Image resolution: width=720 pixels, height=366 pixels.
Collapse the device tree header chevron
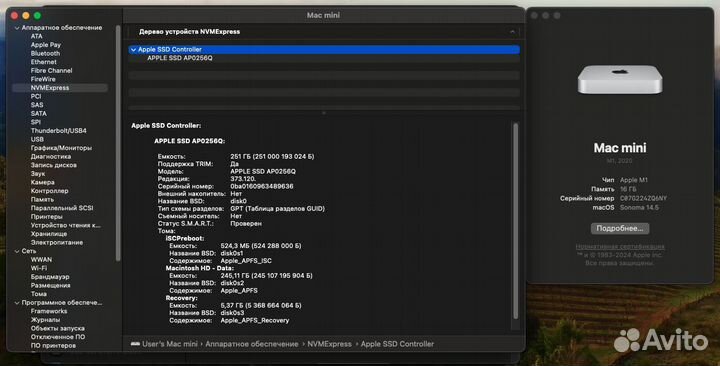coord(512,32)
